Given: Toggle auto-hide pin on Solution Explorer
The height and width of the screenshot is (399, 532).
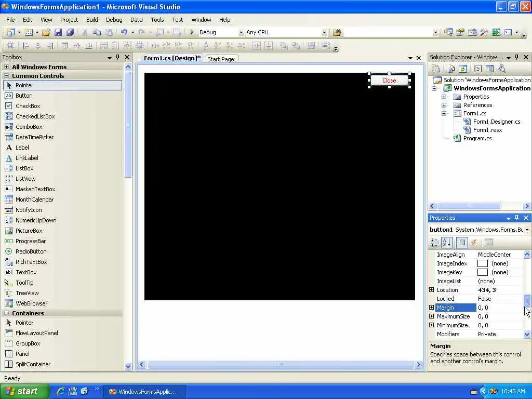Looking at the screenshot, I should pos(517,57).
